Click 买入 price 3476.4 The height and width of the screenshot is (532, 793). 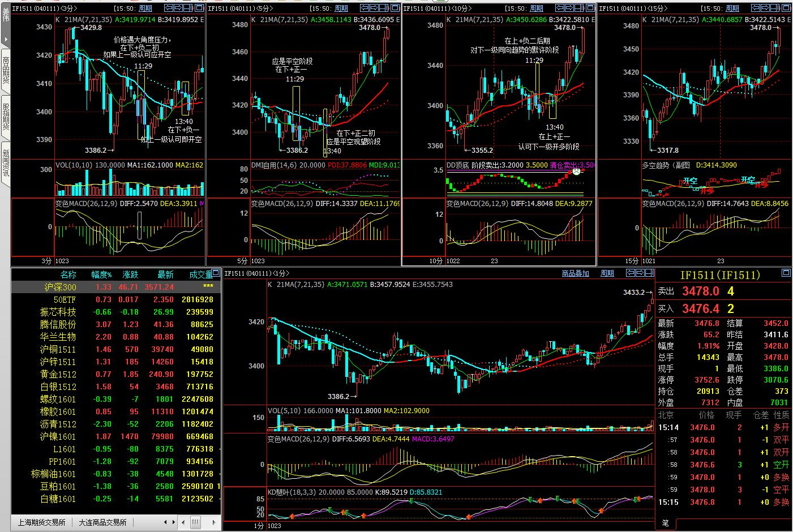coord(700,308)
